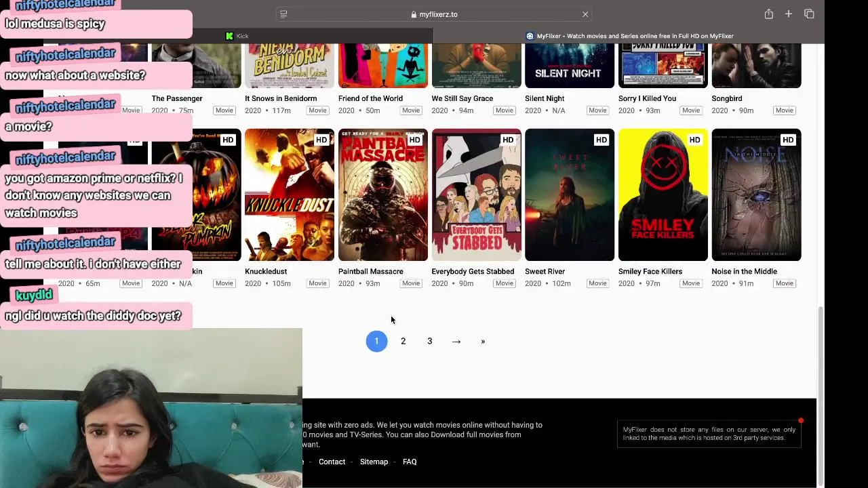Click the Friend of the World title
Viewport: 868px width, 488px height.
(x=370, y=98)
